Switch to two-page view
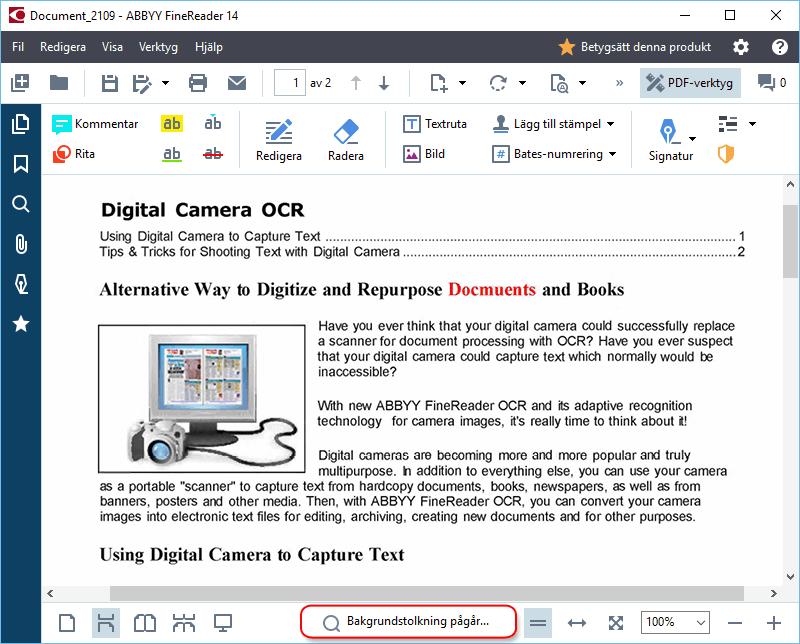This screenshot has height=644, width=800. point(145,623)
